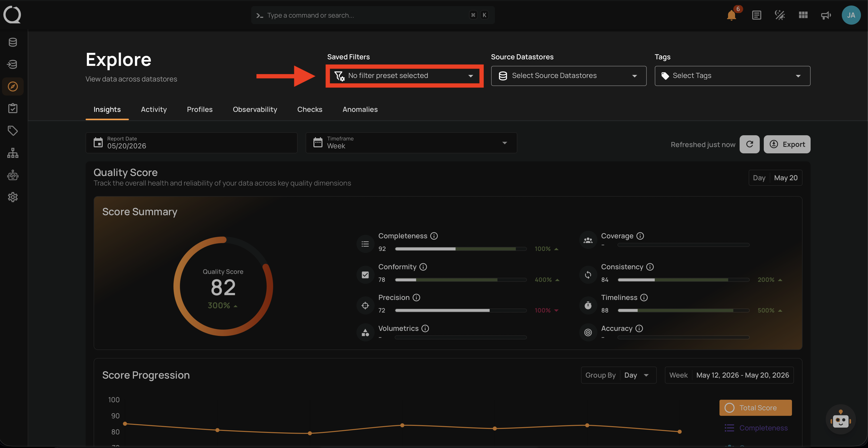Open the chatbot assistant bubble icon
The width and height of the screenshot is (868, 448).
click(x=841, y=419)
